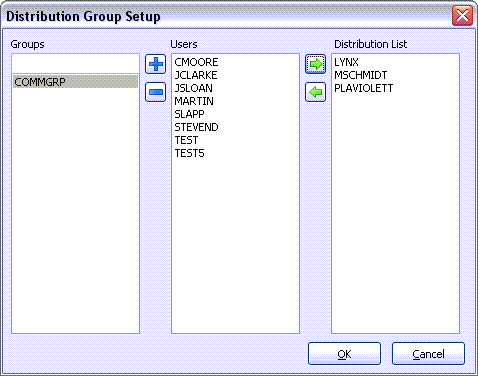Select the TEST user entry

click(186, 140)
